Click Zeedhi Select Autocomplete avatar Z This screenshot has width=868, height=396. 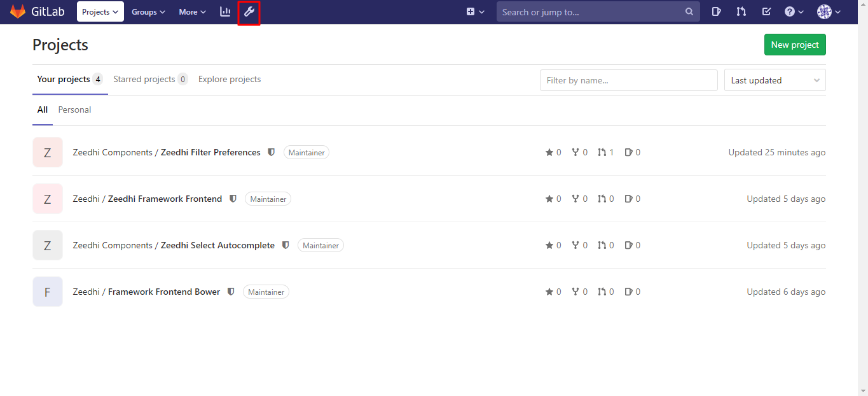(x=48, y=245)
